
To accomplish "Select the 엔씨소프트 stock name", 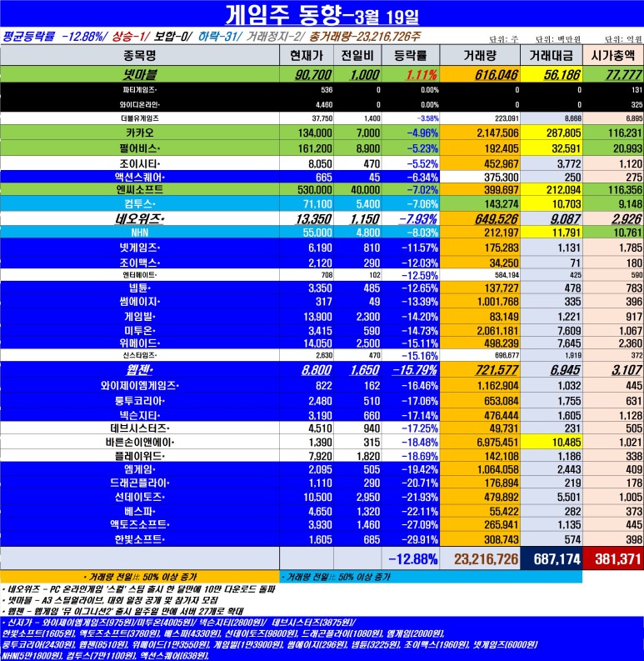I will pos(139,190).
